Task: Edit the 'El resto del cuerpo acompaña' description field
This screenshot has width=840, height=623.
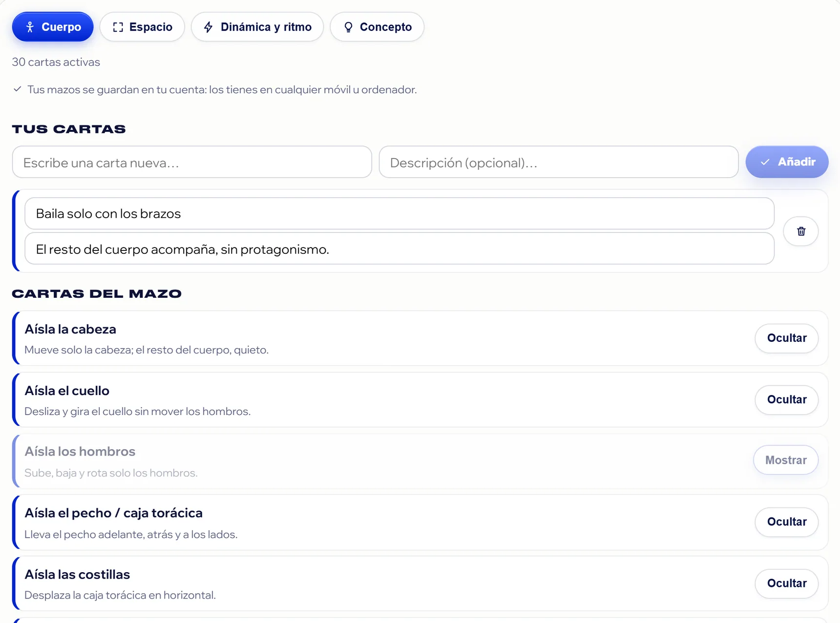Action: 399,249
